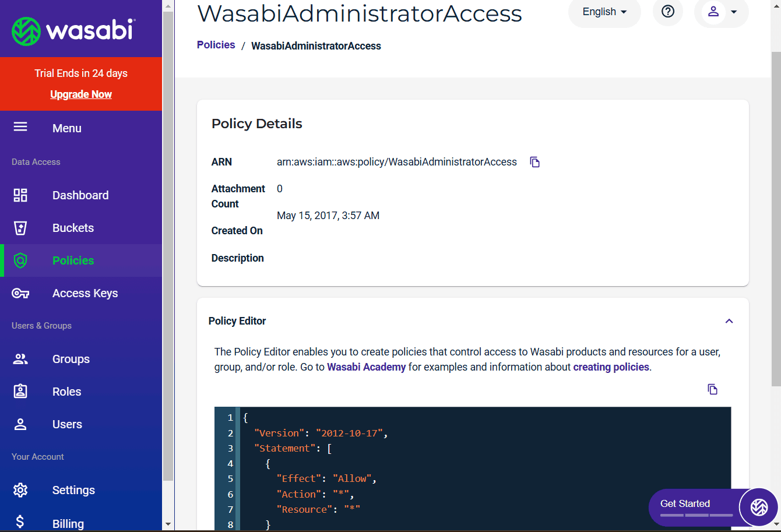Open the hamburger Menu icon
The width and height of the screenshot is (781, 532).
tap(20, 126)
